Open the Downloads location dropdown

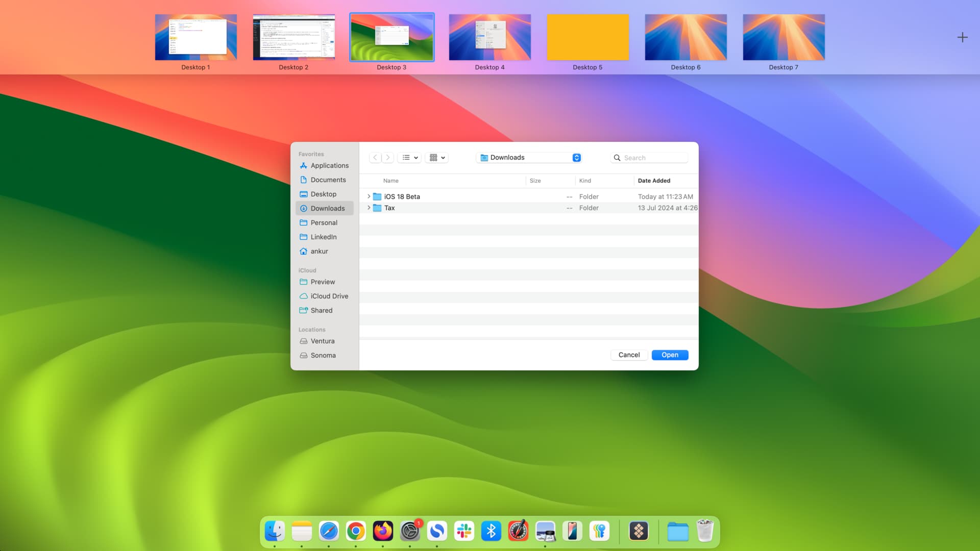(529, 157)
